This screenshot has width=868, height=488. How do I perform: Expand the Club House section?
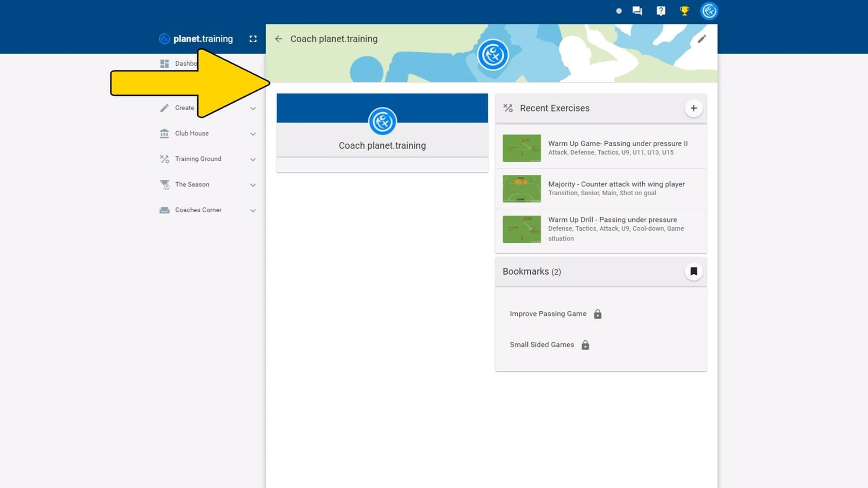[253, 134]
